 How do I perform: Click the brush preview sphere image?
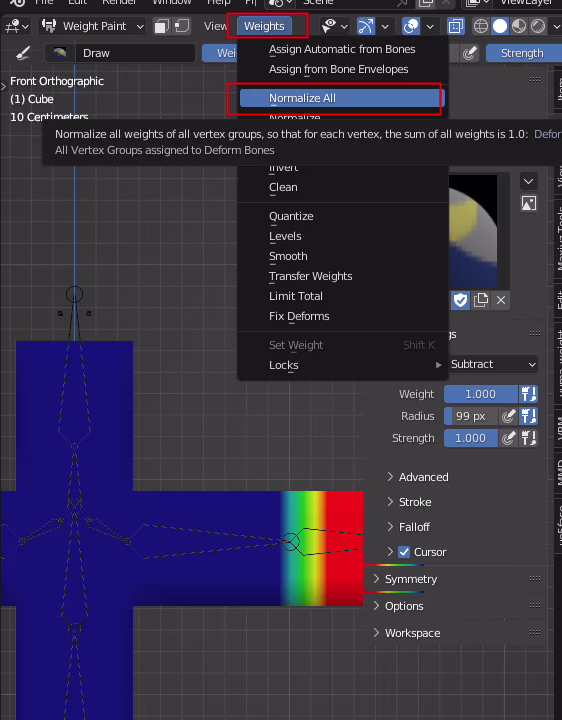click(x=473, y=231)
